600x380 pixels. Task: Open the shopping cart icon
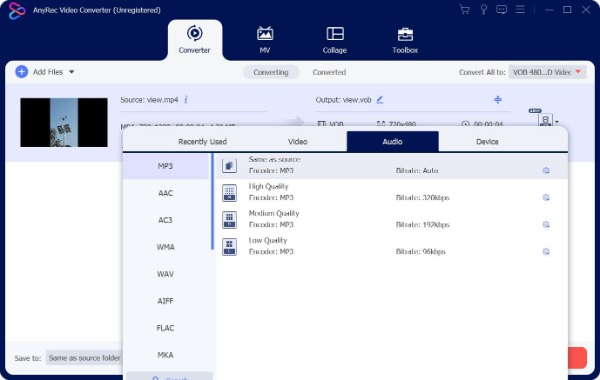pyautogui.click(x=465, y=10)
